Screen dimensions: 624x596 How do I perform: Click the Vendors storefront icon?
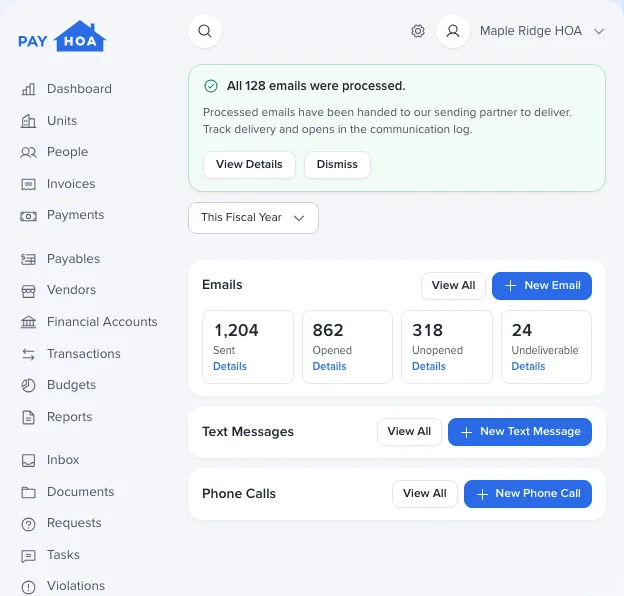[28, 291]
